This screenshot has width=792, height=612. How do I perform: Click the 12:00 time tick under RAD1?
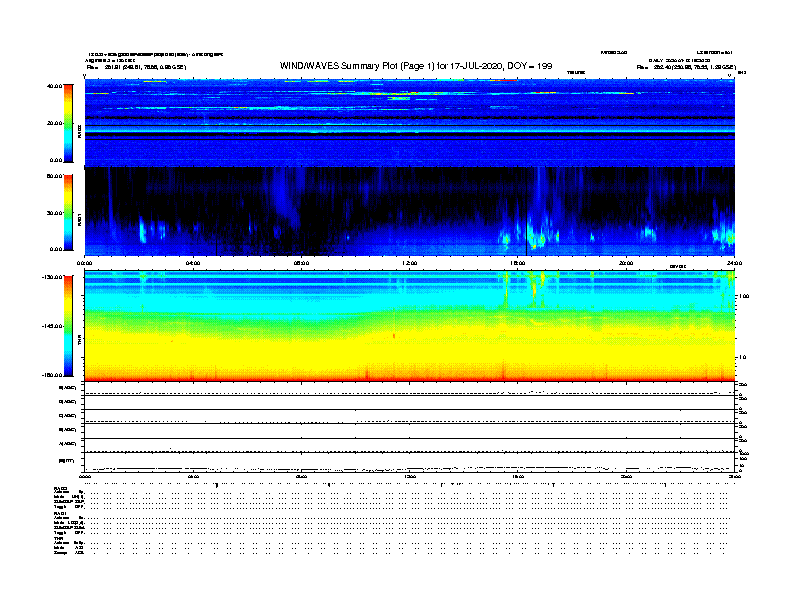(x=410, y=263)
